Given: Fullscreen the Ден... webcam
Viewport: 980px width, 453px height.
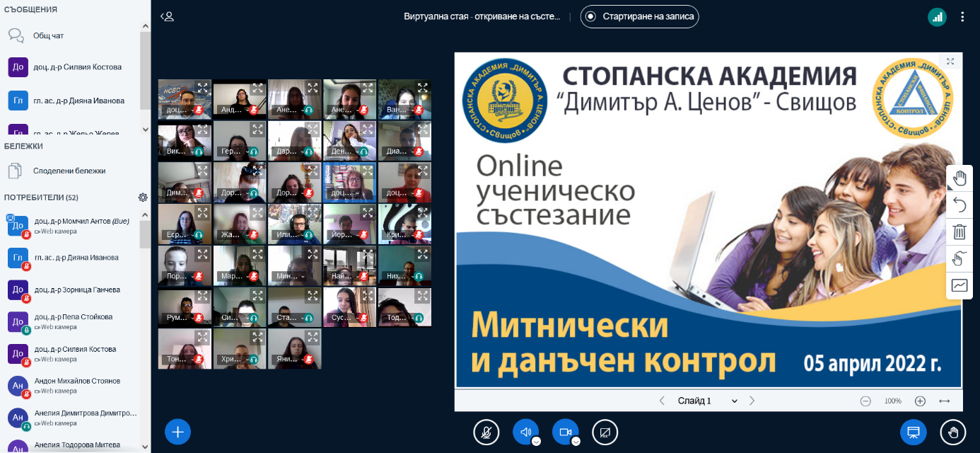Looking at the screenshot, I should (x=368, y=129).
